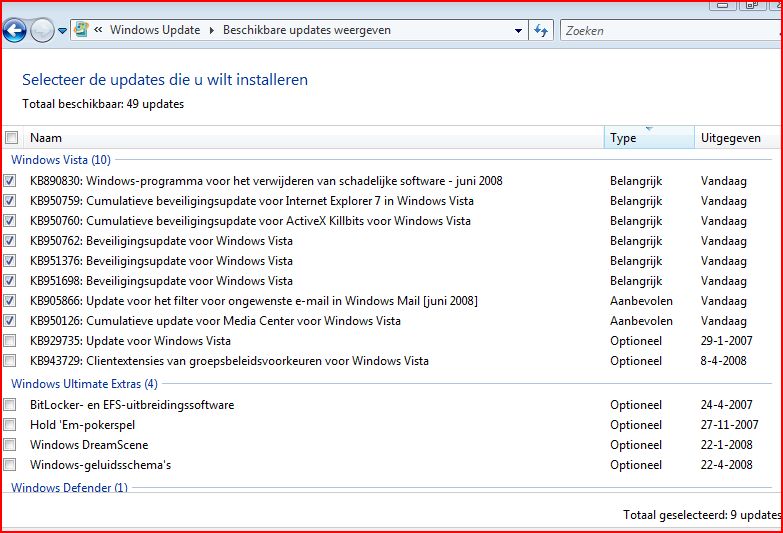Check the Windows-geluidsschema's checkbox
The width and height of the screenshot is (783, 533).
coord(10,464)
